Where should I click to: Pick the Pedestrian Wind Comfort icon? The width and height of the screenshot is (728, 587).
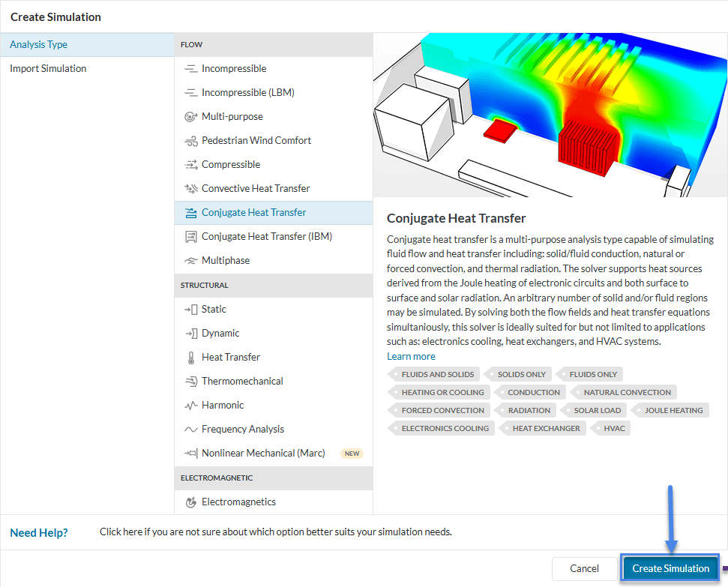[190, 141]
